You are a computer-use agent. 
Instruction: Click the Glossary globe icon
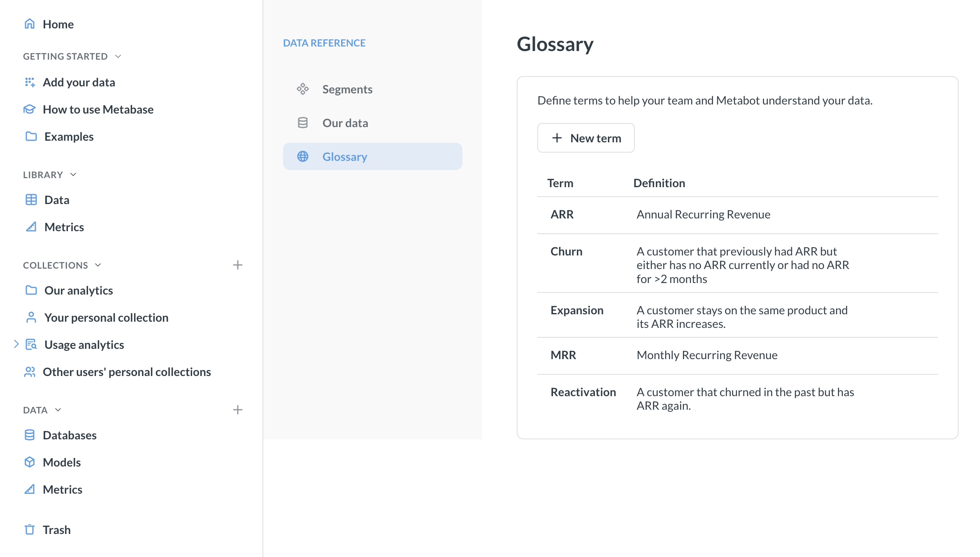(x=303, y=157)
